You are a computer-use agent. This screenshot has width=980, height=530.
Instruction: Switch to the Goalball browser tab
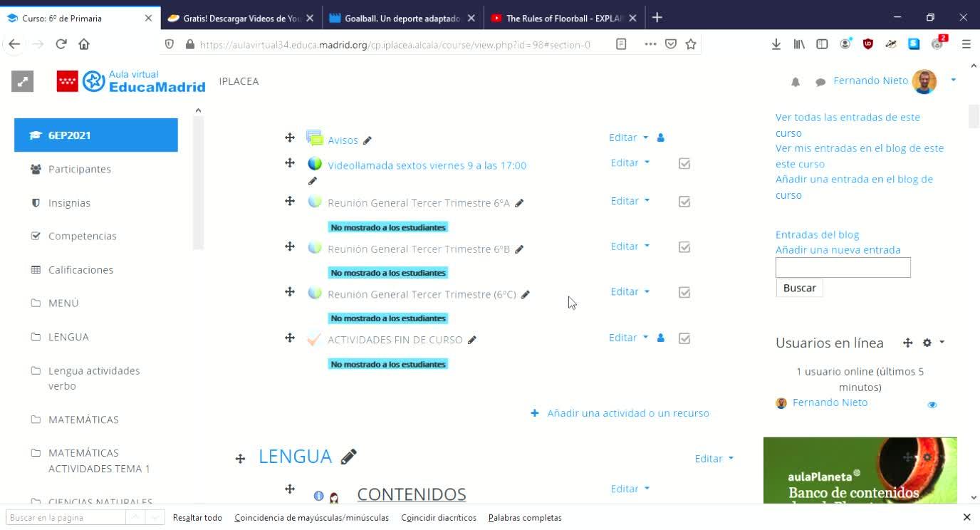[402, 19]
